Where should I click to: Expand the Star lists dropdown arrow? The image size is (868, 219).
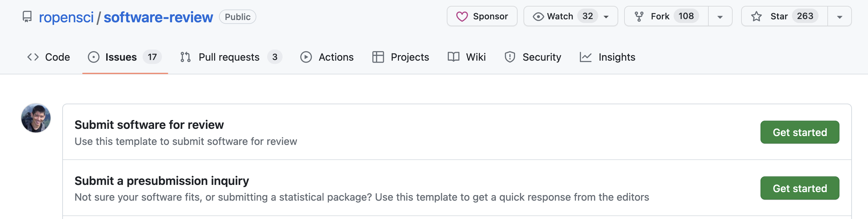pos(839,16)
